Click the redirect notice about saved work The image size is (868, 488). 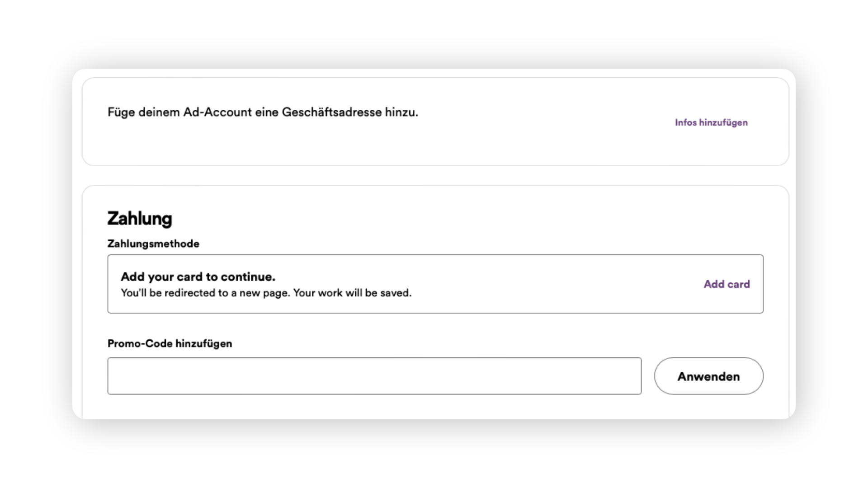pyautogui.click(x=266, y=293)
